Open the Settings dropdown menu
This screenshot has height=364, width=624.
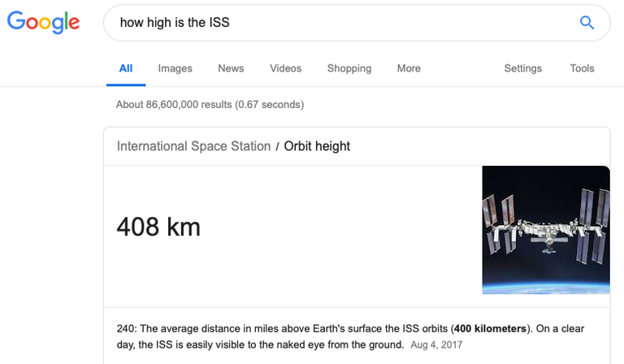tap(523, 68)
